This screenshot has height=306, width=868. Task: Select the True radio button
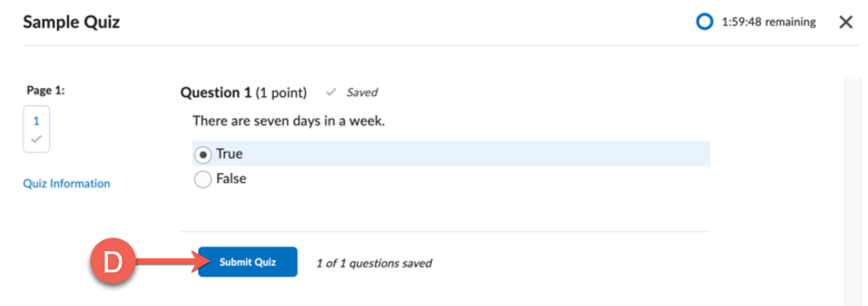coord(203,154)
